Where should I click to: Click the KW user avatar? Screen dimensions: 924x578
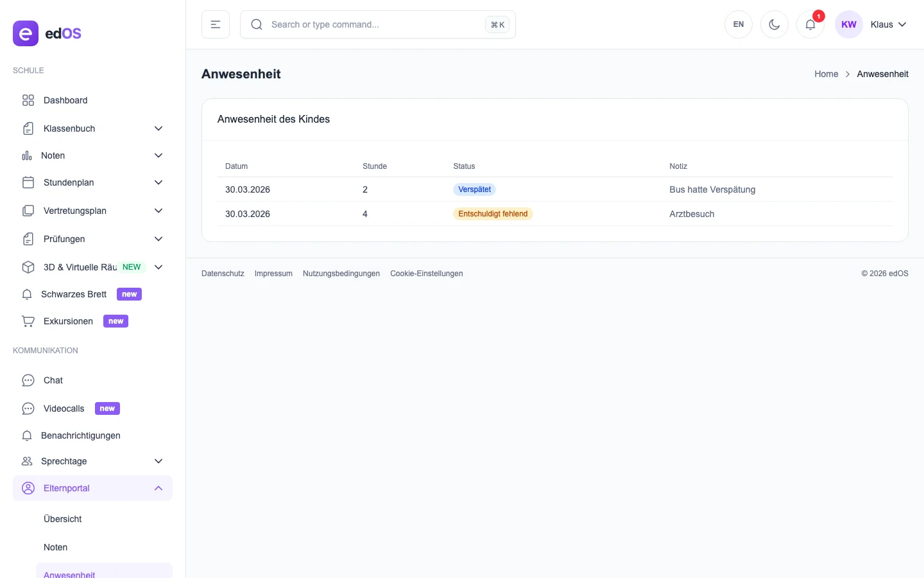(x=848, y=24)
